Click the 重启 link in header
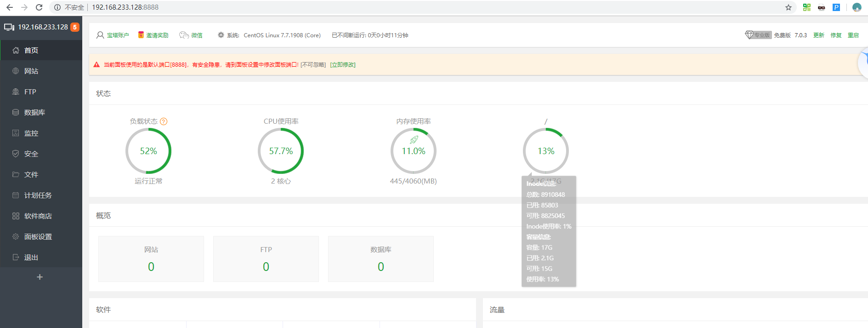 (x=853, y=35)
